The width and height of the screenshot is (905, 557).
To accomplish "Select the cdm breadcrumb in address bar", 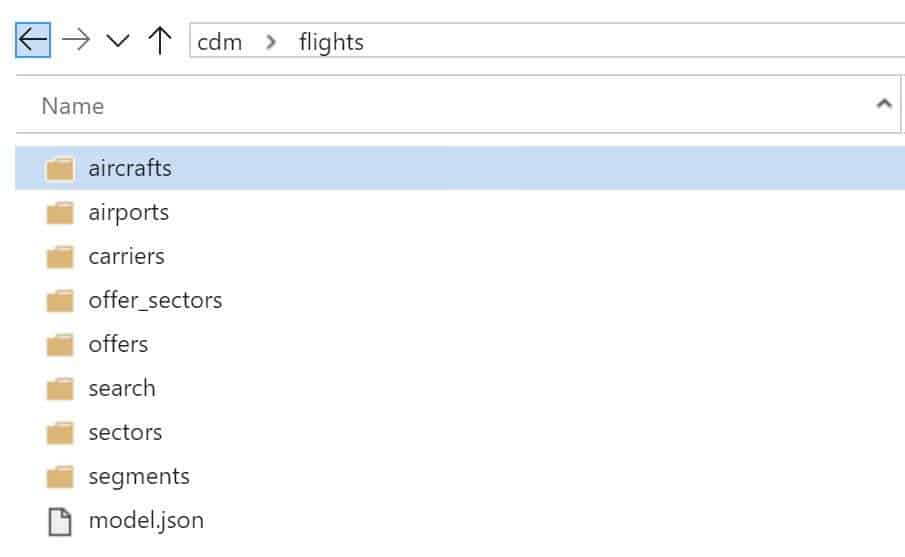I will pyautogui.click(x=219, y=42).
